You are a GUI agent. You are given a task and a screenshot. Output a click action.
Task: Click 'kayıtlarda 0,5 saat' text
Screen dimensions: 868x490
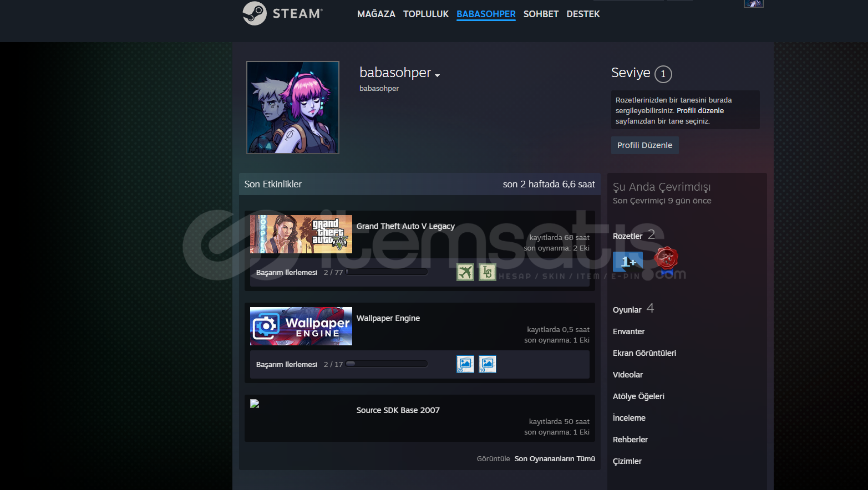[558, 329]
